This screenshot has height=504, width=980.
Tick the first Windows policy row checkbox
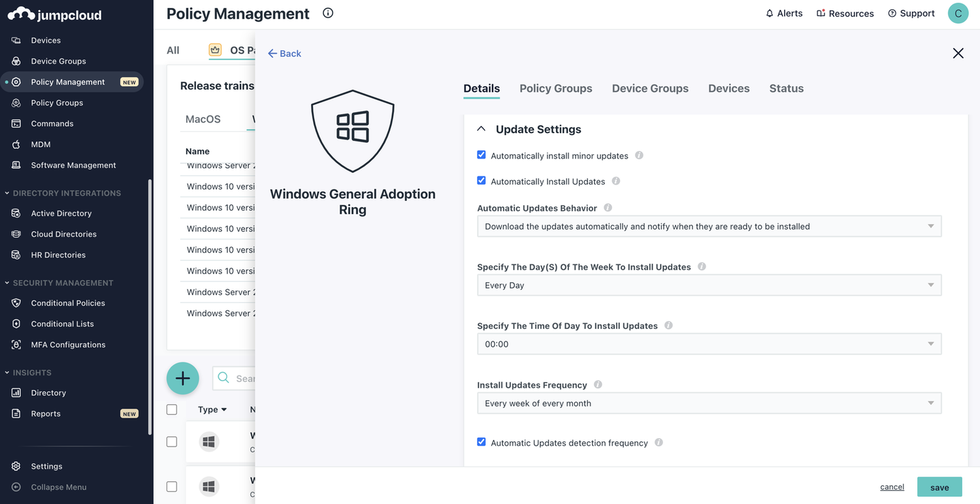click(172, 442)
